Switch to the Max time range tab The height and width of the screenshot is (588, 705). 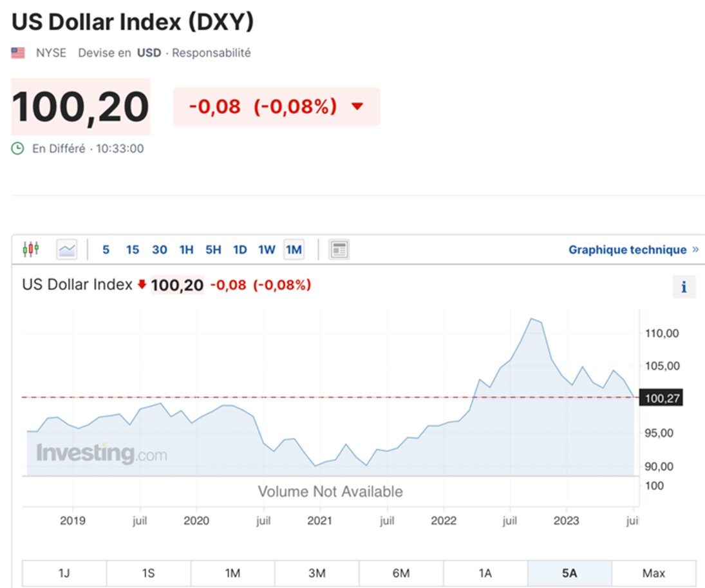[653, 573]
